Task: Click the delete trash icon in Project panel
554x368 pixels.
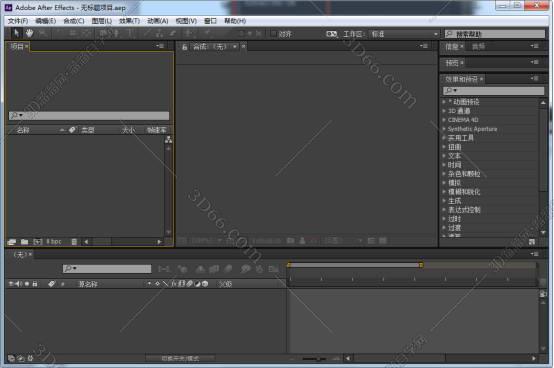Action: pos(74,242)
